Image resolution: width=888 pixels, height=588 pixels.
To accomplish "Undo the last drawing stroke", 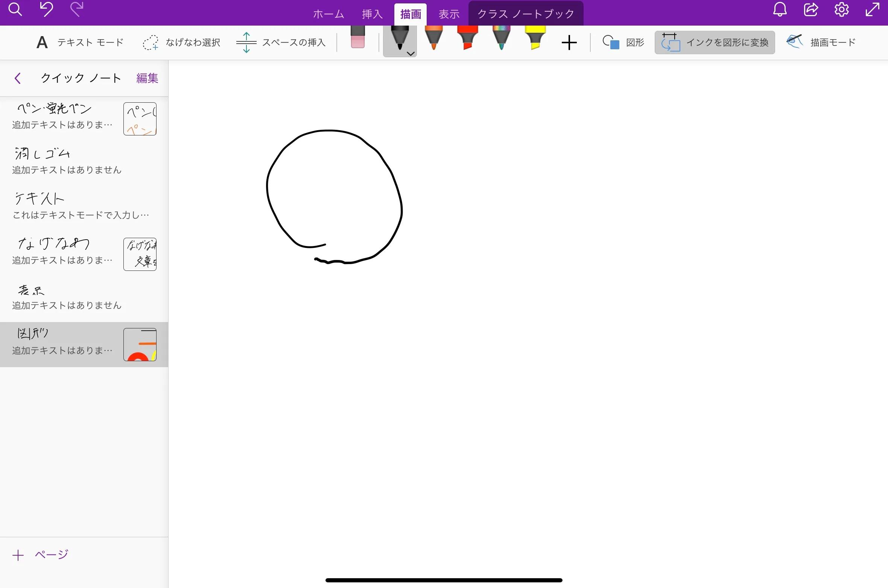I will pos(46,10).
